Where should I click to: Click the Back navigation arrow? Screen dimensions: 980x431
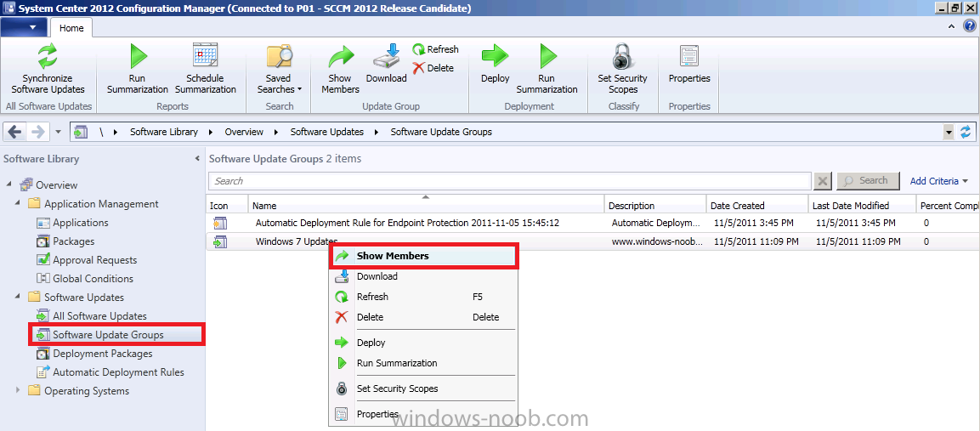15,132
